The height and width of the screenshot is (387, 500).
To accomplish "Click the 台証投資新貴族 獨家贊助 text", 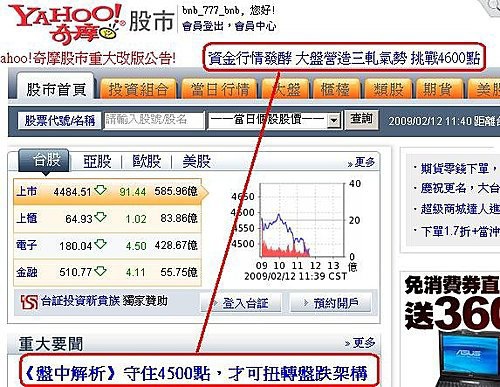I will (104, 301).
